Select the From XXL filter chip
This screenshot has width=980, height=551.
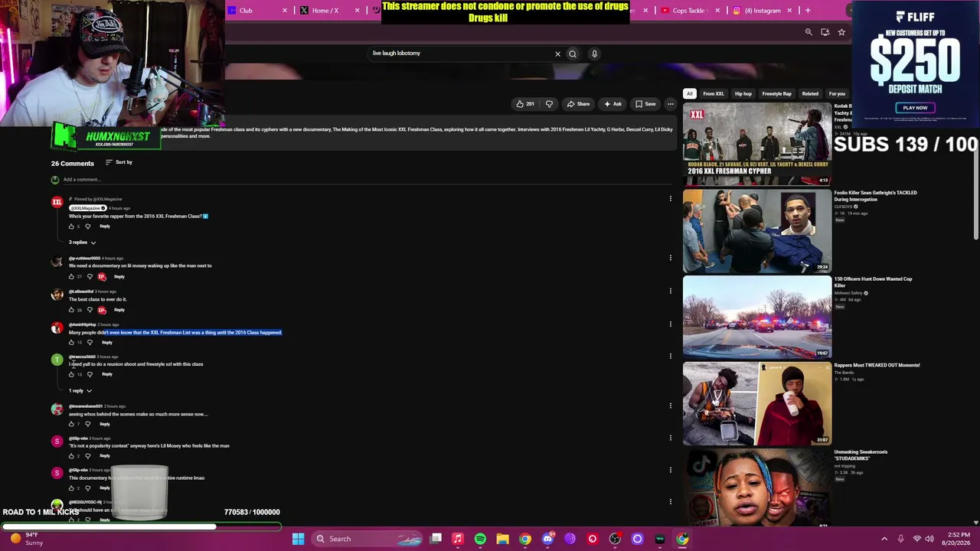pyautogui.click(x=713, y=93)
